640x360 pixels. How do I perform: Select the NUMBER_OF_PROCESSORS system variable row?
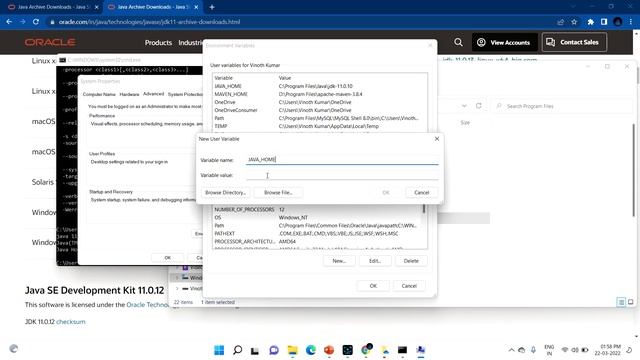click(317, 209)
